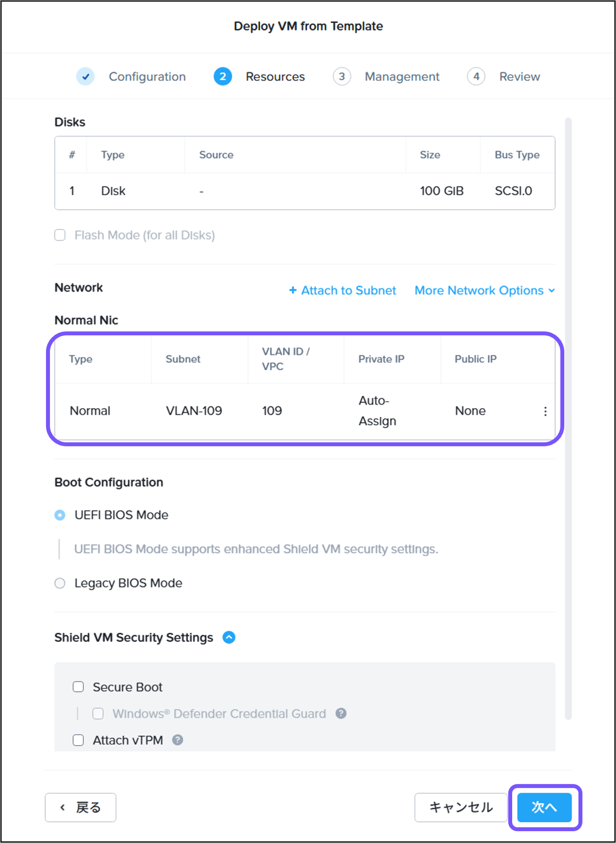The width and height of the screenshot is (616, 843).
Task: Enable the Secure Boot checkbox
Action: pyautogui.click(x=78, y=686)
